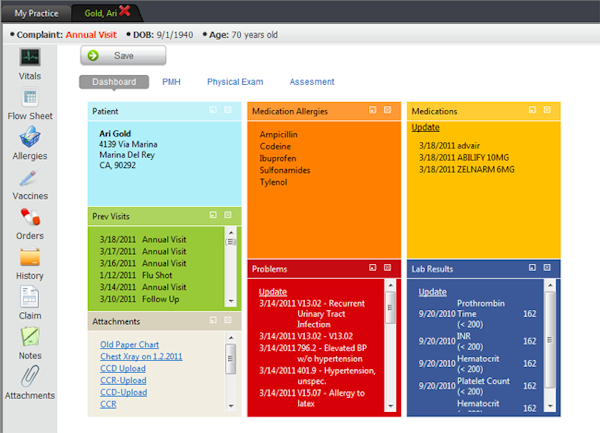The width and height of the screenshot is (600, 433).
Task: Select the 1/12/2011 Flu Shot visit
Action: (136, 275)
